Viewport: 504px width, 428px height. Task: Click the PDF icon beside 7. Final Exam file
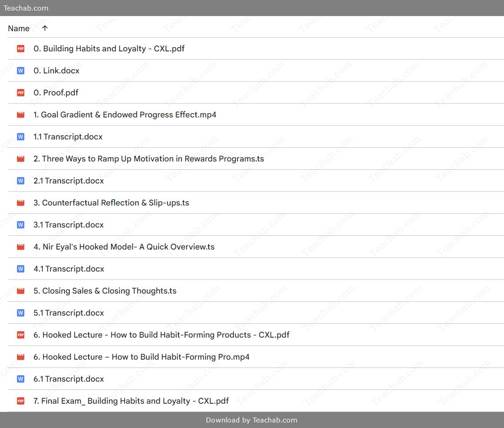(21, 401)
